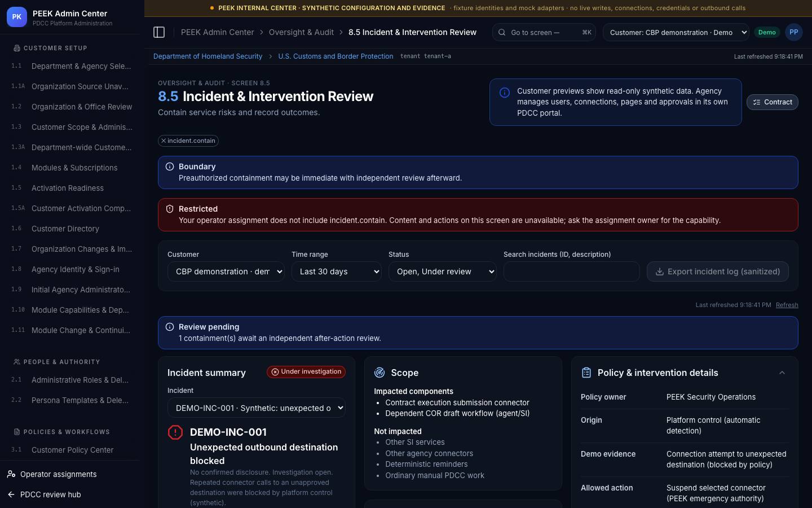Click the Review pending info icon
This screenshot has width=812, height=508.
170,327
